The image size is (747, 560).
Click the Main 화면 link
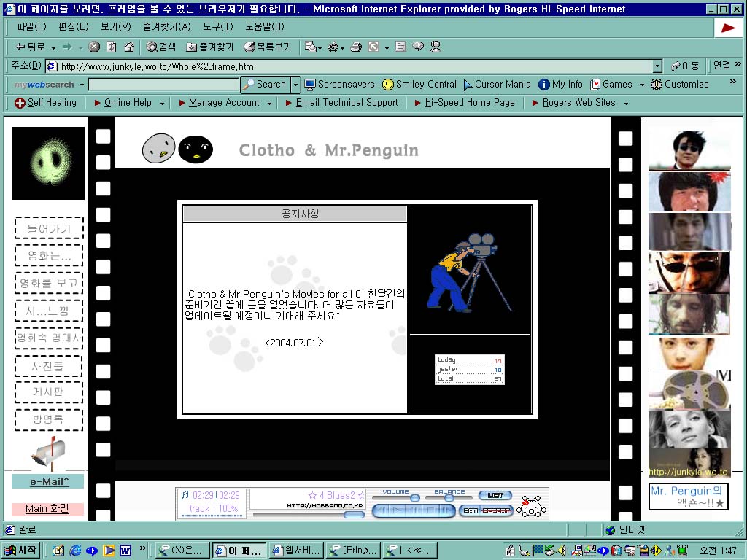(47, 508)
